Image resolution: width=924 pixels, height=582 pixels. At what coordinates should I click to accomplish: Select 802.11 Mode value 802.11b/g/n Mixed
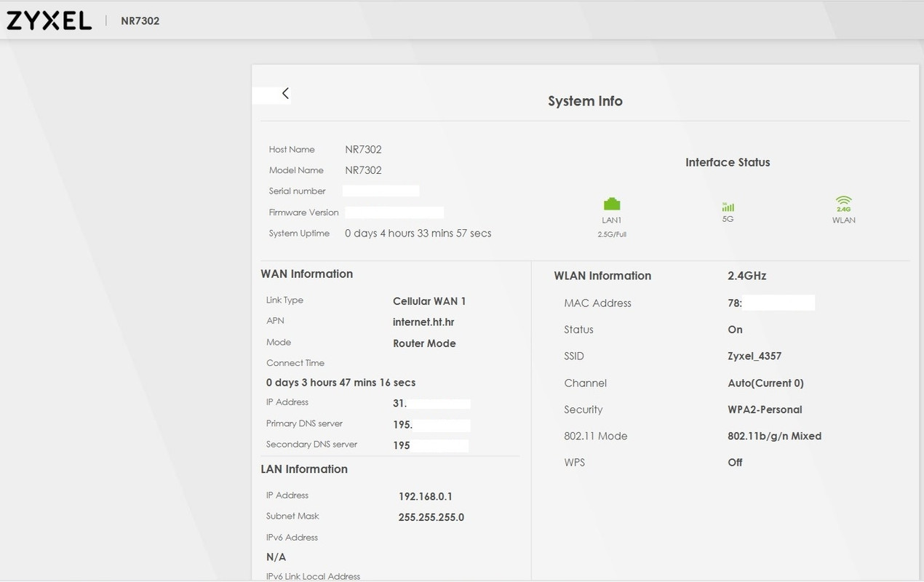pyautogui.click(x=774, y=436)
